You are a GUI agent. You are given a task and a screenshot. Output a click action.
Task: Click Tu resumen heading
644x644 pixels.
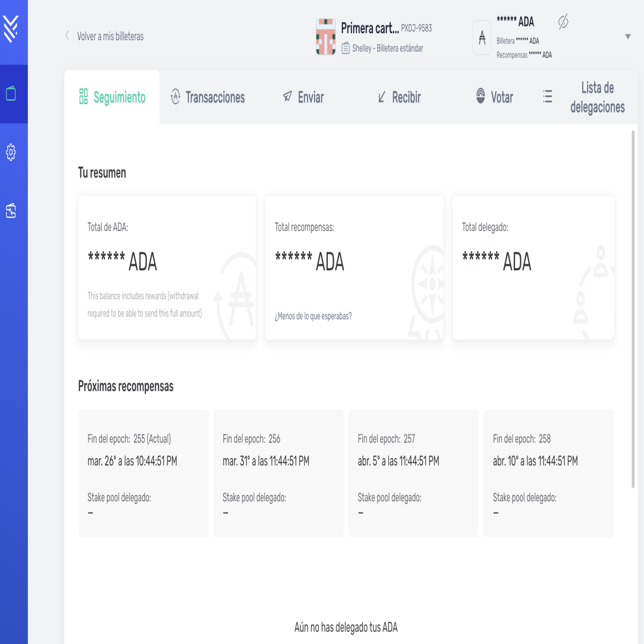pyautogui.click(x=102, y=173)
